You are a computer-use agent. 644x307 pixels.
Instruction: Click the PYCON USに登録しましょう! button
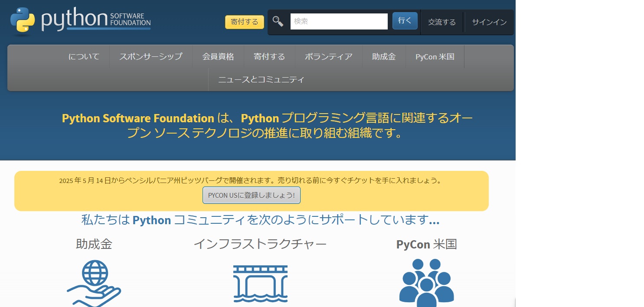(x=252, y=195)
